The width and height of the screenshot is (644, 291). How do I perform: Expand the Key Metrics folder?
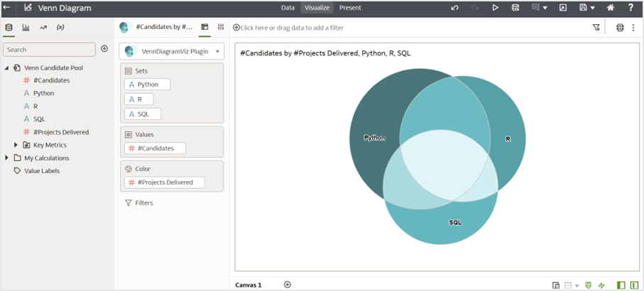16,145
